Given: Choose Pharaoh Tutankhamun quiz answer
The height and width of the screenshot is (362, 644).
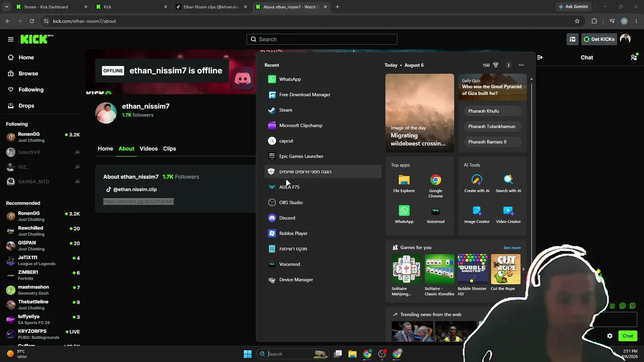Looking at the screenshot, I should (492, 126).
